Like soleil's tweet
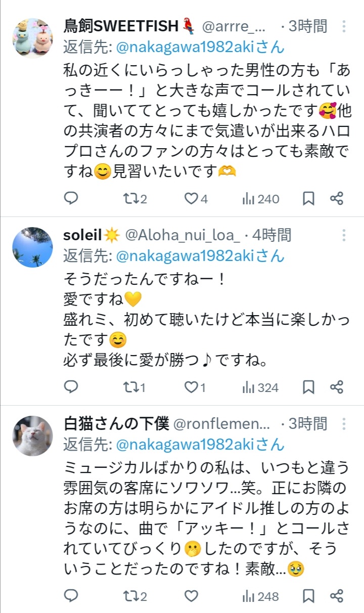 [191, 387]
